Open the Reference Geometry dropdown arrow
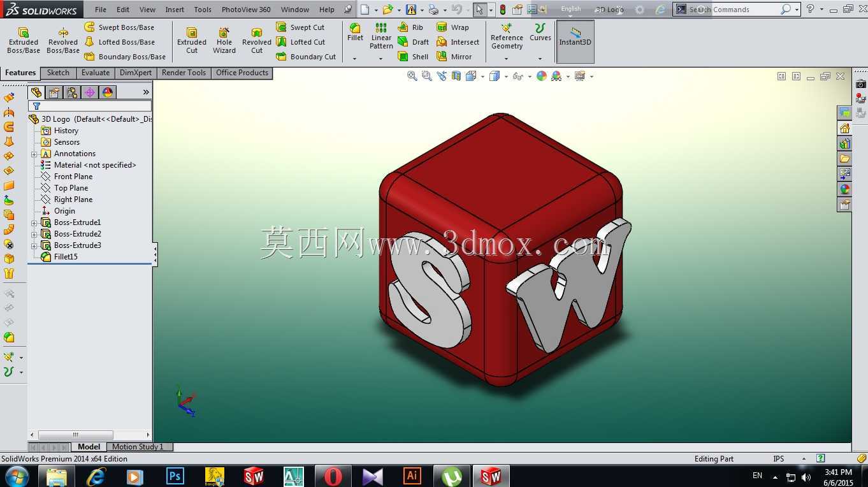The width and height of the screenshot is (868, 487). (x=507, y=59)
